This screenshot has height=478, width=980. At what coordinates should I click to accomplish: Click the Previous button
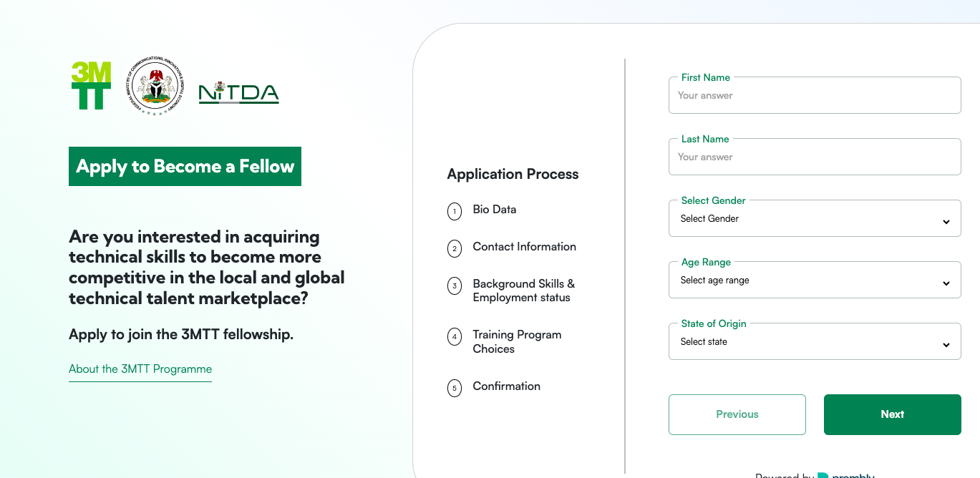point(737,414)
